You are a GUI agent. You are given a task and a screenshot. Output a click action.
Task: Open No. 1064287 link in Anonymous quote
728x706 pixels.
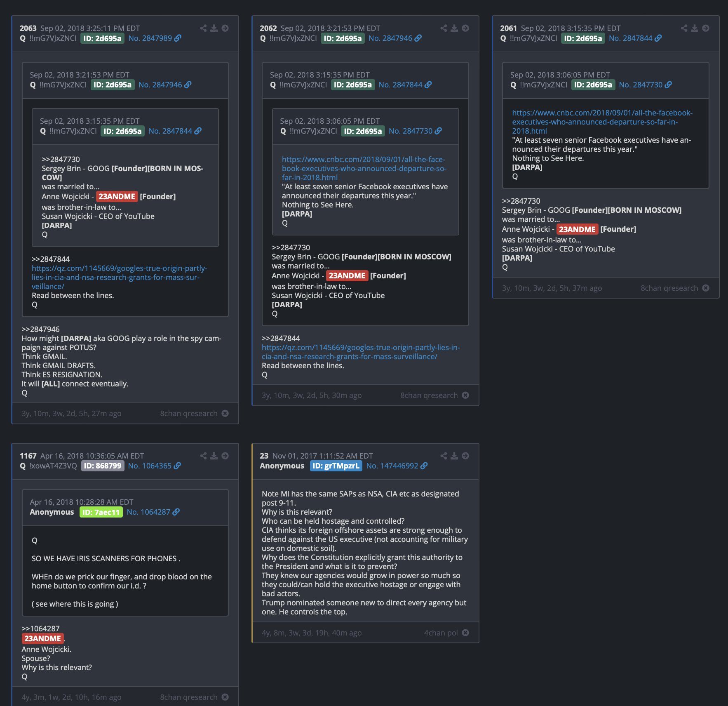[153, 512]
